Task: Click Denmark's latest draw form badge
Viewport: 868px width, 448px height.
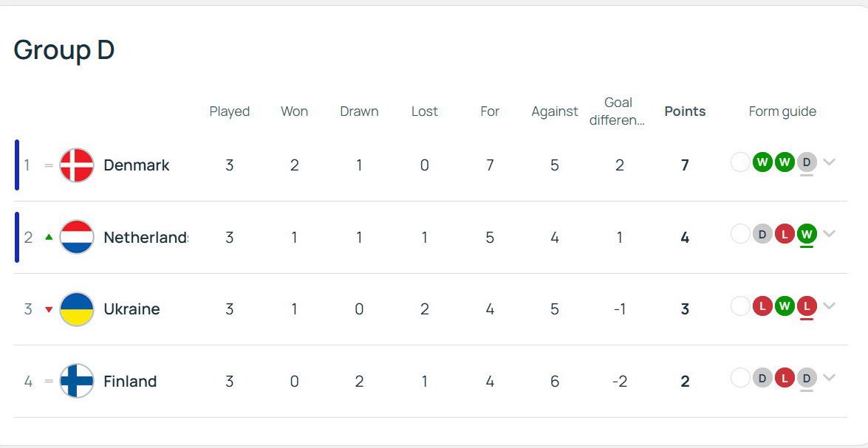Action: click(807, 162)
